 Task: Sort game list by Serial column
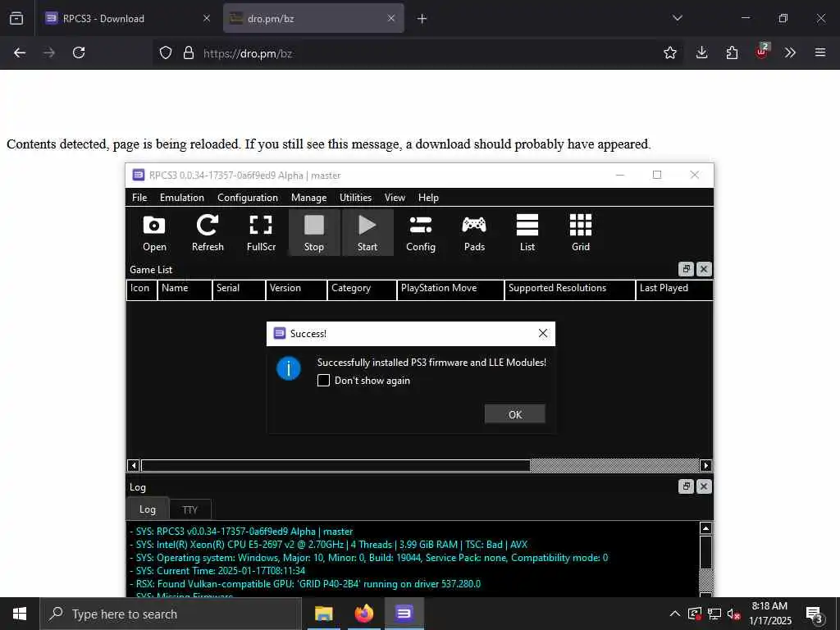[x=239, y=288]
